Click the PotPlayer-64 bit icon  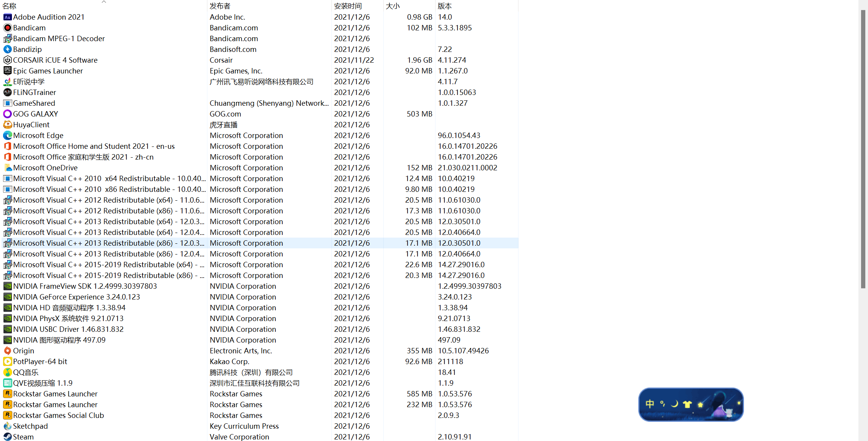pyautogui.click(x=7, y=361)
